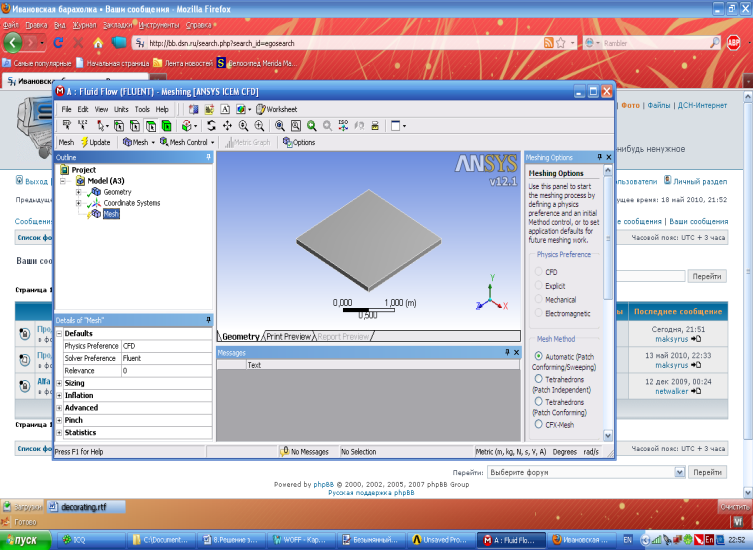Click Meshing Options scrollbar down arrow
Viewport: 753px width, 550px height.
coord(607,436)
